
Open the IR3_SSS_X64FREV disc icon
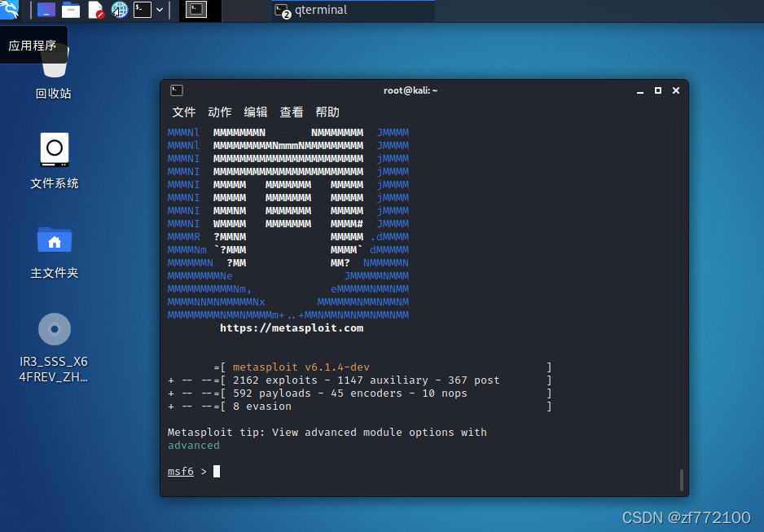54,348
